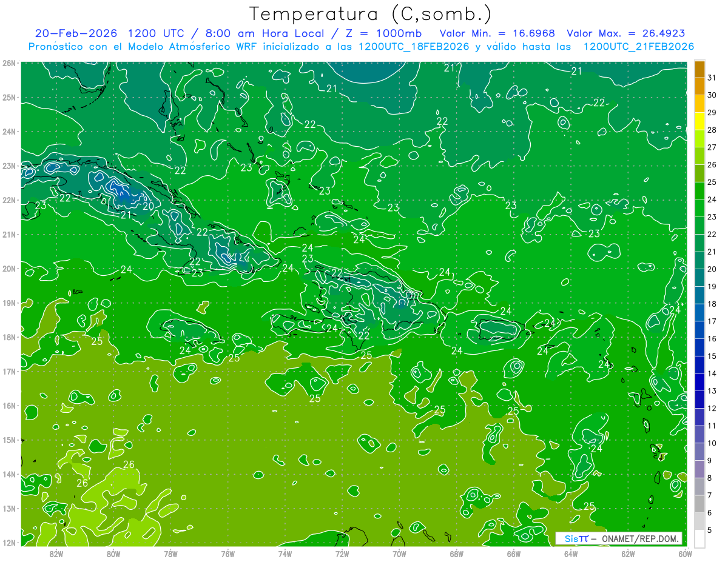Click the '70W' longitude axis label

point(399,554)
